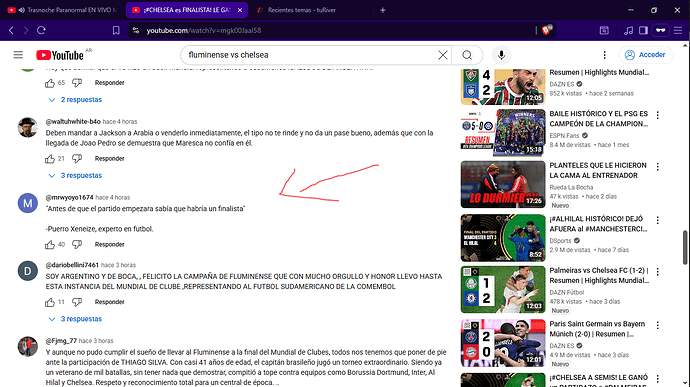Click the page's vertical scrollbar thumb
This screenshot has width=690, height=387.
click(x=685, y=247)
